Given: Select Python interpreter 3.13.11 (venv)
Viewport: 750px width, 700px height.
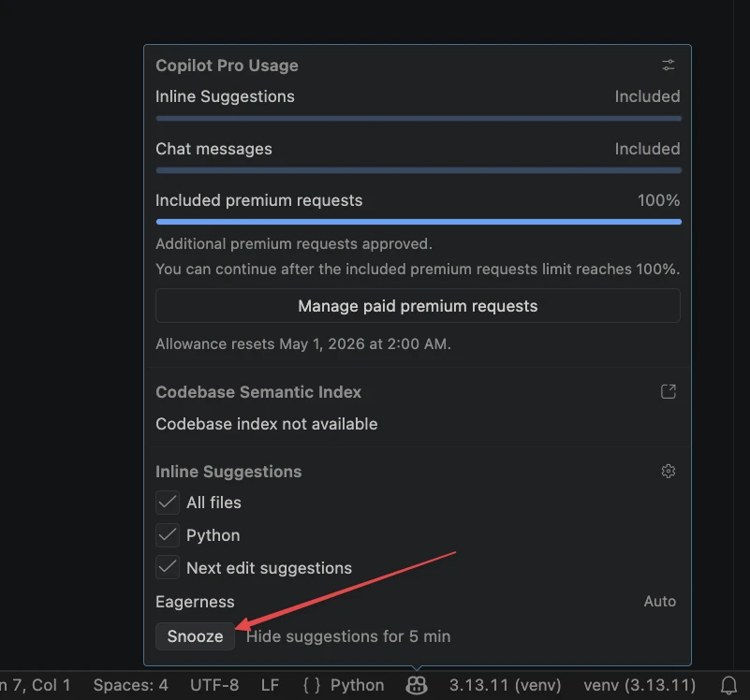Looking at the screenshot, I should (506, 685).
